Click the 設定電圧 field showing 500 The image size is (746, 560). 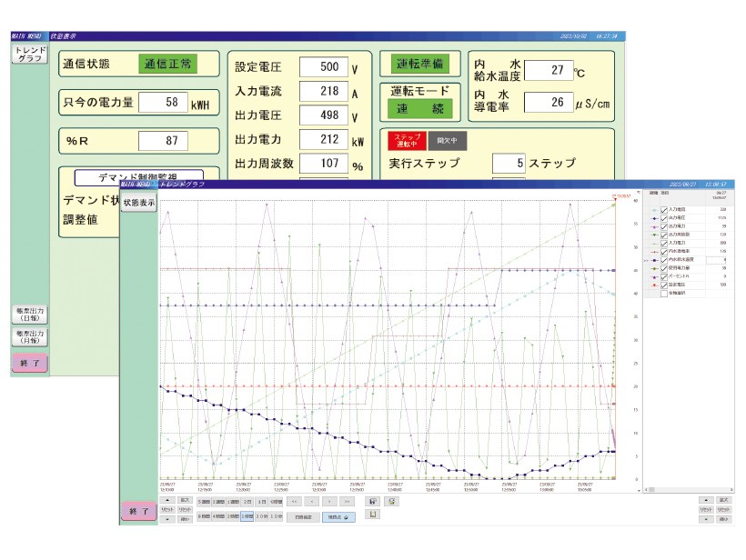click(x=324, y=67)
